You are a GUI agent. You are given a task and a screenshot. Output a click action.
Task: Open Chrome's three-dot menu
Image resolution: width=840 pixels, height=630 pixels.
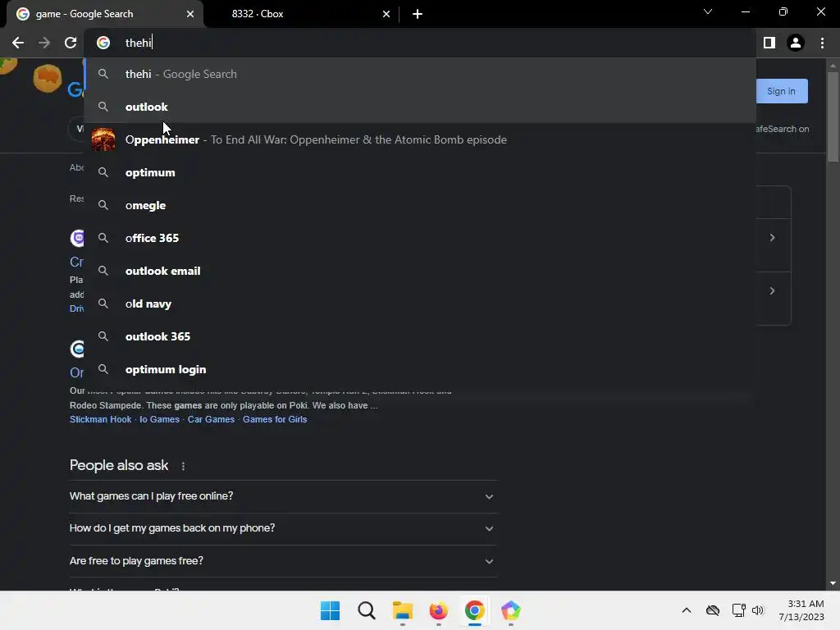[822, 43]
